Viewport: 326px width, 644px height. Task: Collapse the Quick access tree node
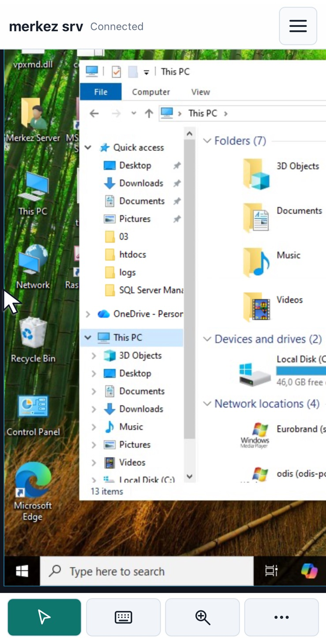(88, 148)
